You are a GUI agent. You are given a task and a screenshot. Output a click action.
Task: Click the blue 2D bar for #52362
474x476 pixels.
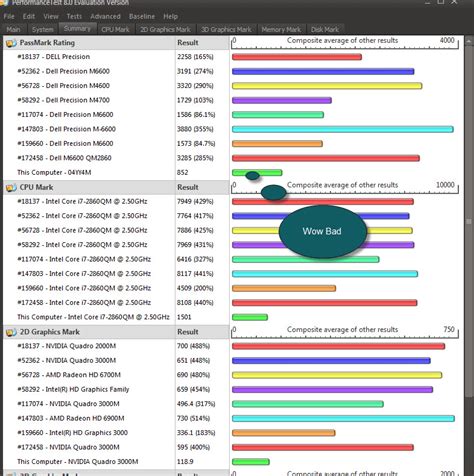(x=331, y=361)
